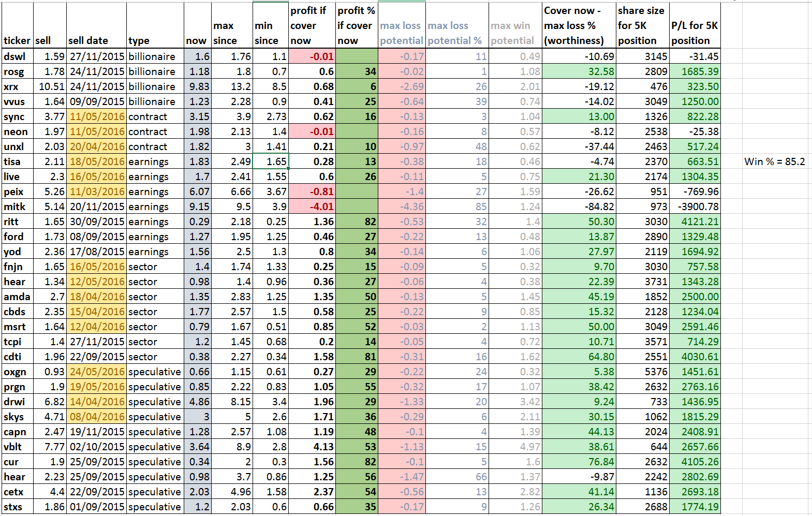This screenshot has height=516, width=812.
Task: Click the 'amda' ticker cell
Action: tap(18, 297)
